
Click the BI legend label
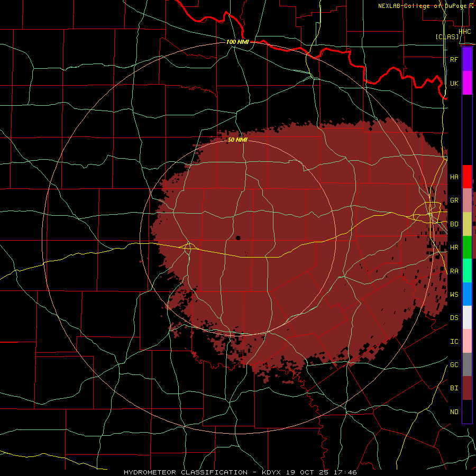point(454,388)
